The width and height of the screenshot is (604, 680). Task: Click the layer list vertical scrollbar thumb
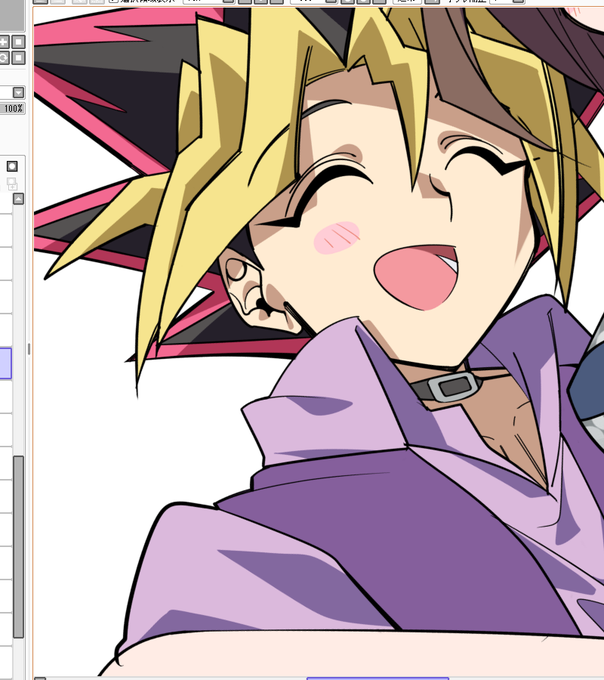tap(18, 547)
